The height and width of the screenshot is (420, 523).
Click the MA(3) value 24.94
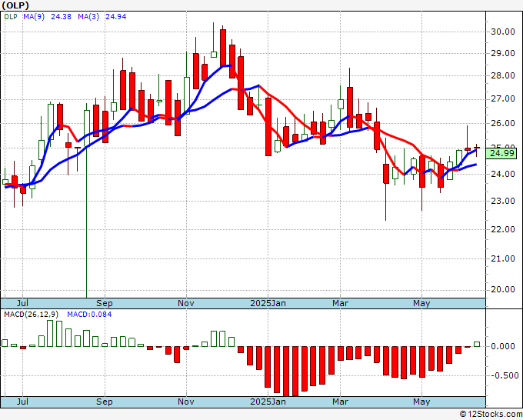[x=115, y=17]
